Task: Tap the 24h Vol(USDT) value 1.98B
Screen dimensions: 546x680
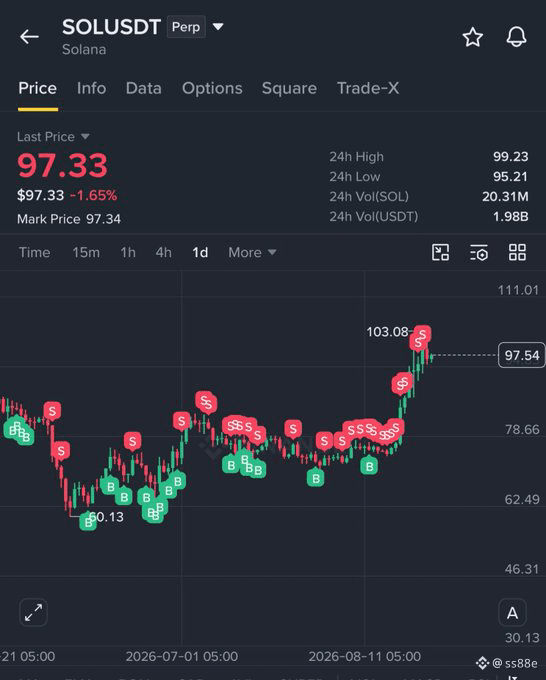Action: point(510,216)
